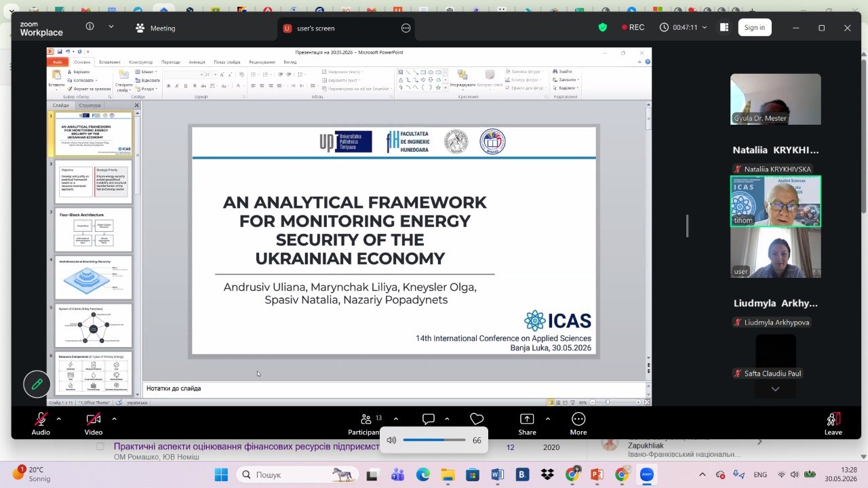Open the Упорядкувати arrange menu
The image size is (868, 488).
click(462, 79)
